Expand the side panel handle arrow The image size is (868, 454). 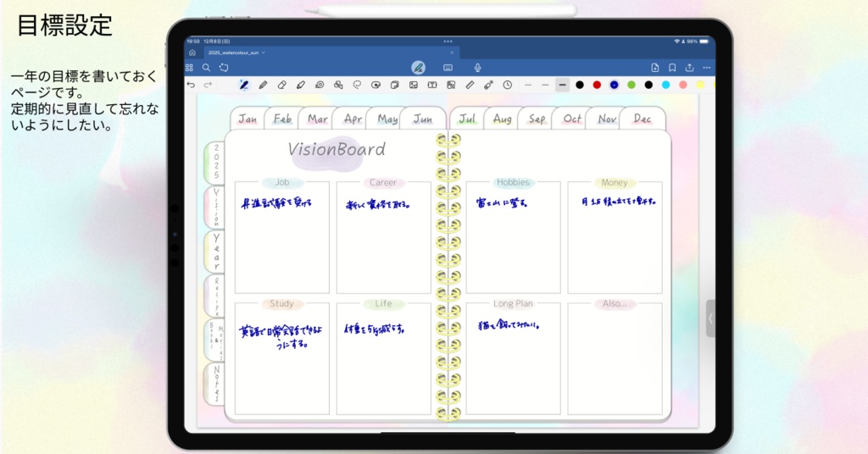(710, 318)
